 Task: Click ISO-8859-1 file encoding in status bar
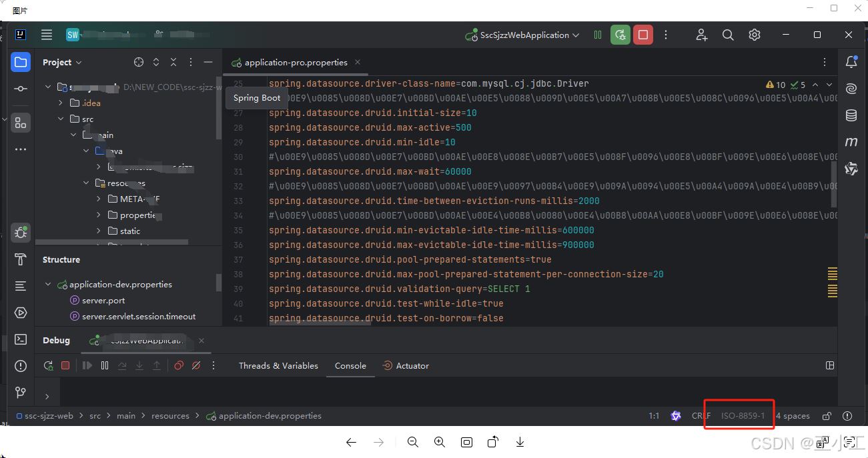pyautogui.click(x=743, y=415)
